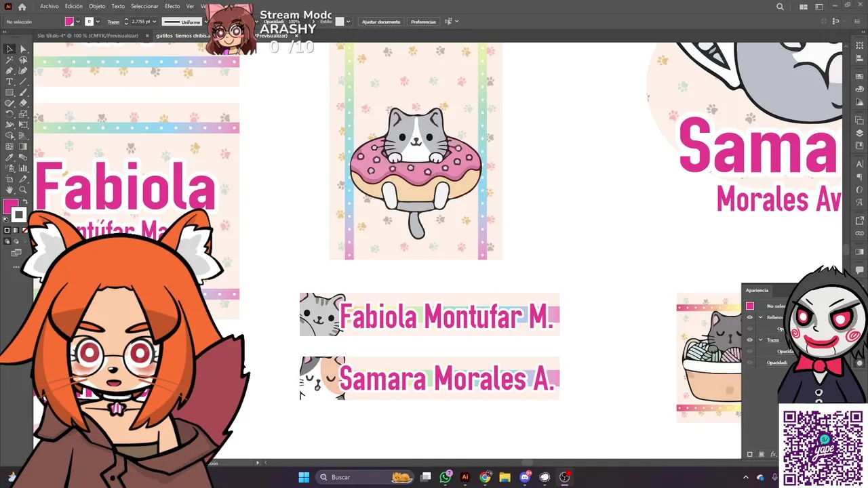Select the Type tool
This screenshot has width=868, height=488.
[9, 81]
